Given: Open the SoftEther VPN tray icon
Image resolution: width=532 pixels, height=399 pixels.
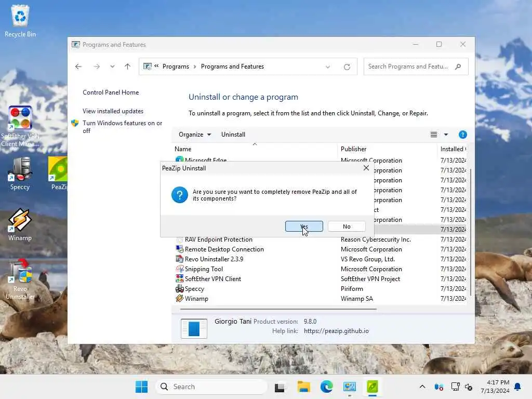Looking at the screenshot, I should click(x=438, y=387).
